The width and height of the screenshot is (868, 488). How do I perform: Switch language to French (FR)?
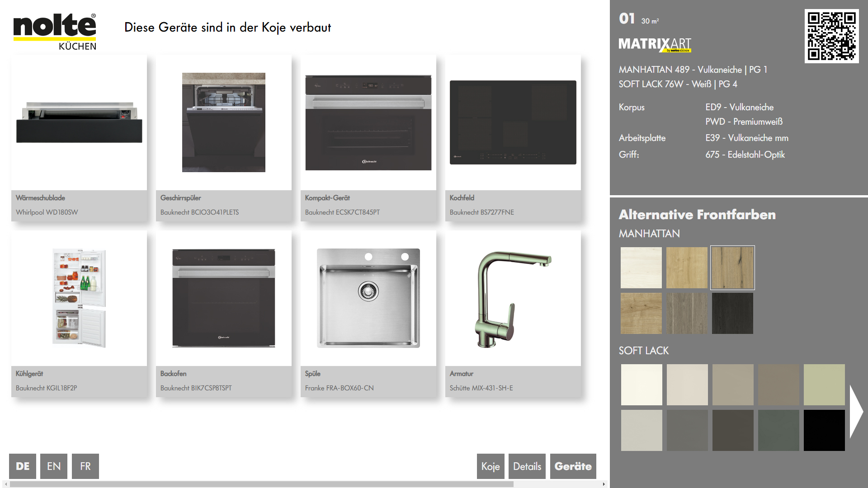(x=85, y=466)
